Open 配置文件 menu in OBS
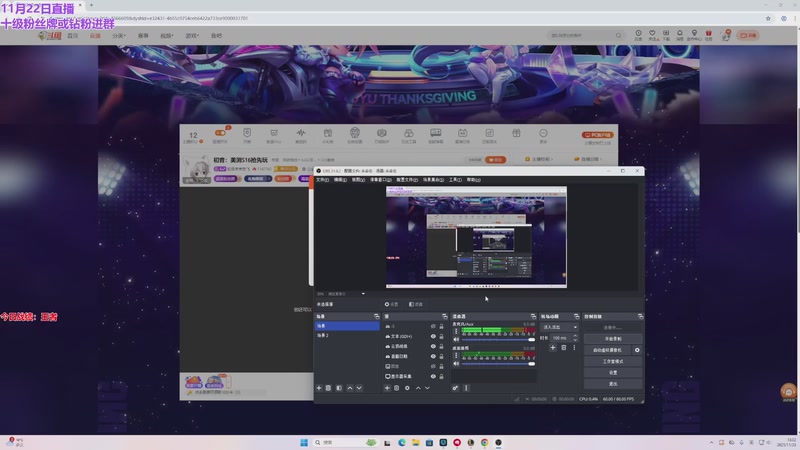The image size is (800, 450). [407, 180]
